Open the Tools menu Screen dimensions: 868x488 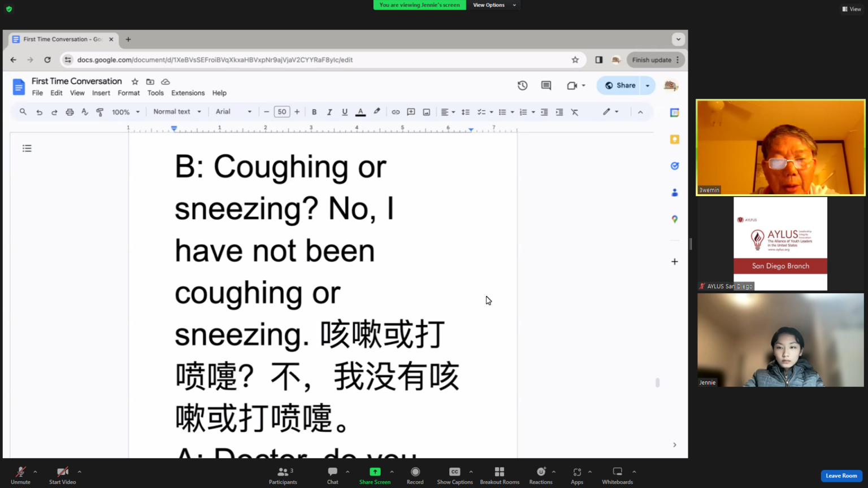(x=155, y=93)
